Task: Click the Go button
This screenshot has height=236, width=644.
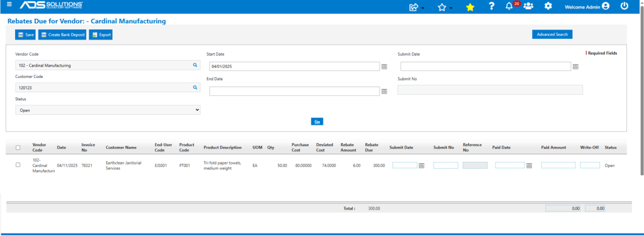Action: [x=317, y=121]
